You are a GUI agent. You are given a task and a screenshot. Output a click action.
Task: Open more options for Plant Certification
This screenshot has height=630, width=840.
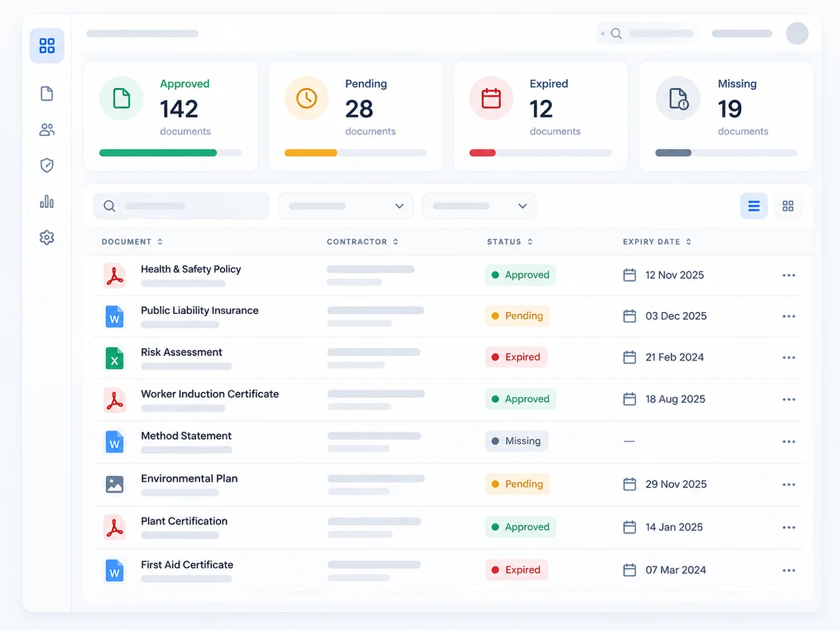click(x=789, y=527)
